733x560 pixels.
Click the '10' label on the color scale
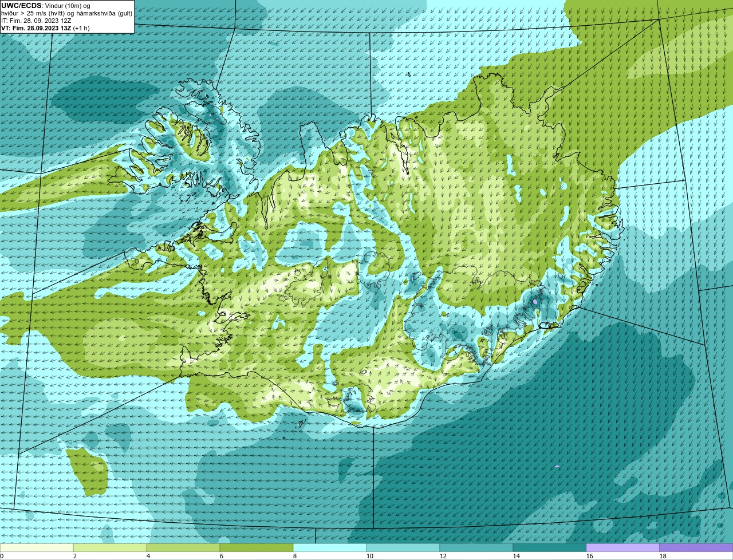click(x=370, y=556)
